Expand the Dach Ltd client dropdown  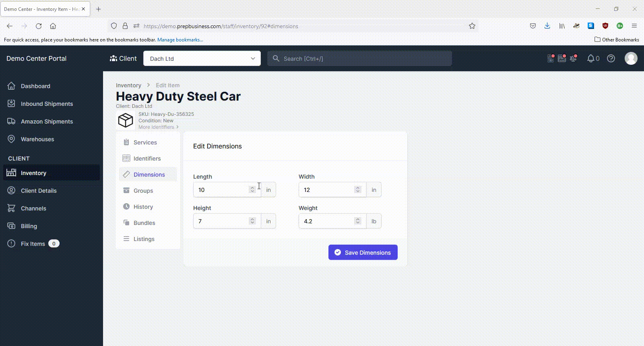(x=202, y=58)
